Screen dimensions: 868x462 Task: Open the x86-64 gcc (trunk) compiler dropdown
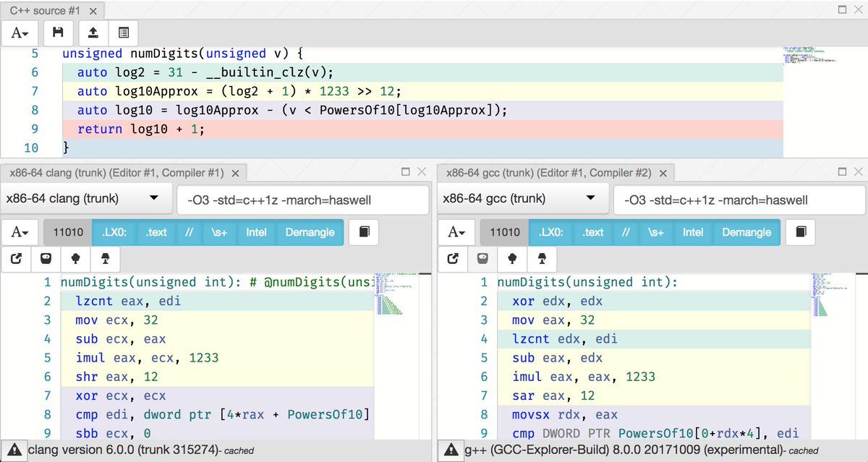pyautogui.click(x=523, y=199)
